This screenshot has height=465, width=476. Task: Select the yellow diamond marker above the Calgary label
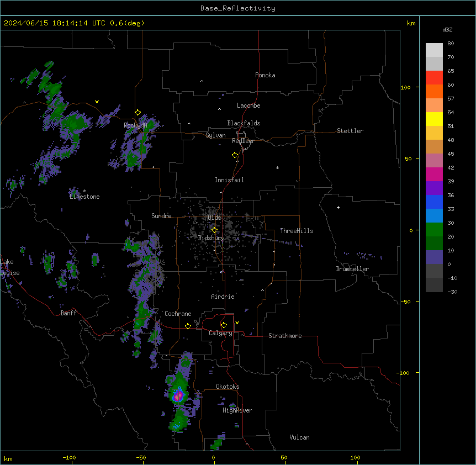[224, 325]
